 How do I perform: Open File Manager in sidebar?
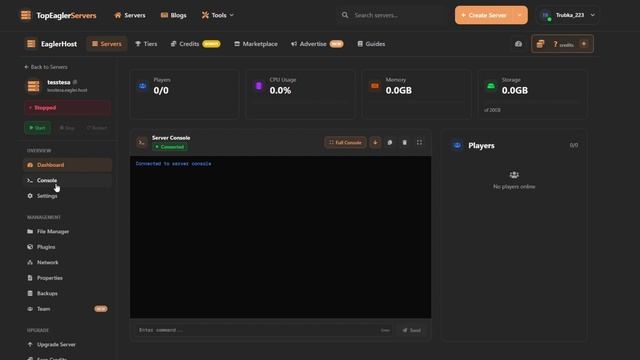tap(67, 231)
